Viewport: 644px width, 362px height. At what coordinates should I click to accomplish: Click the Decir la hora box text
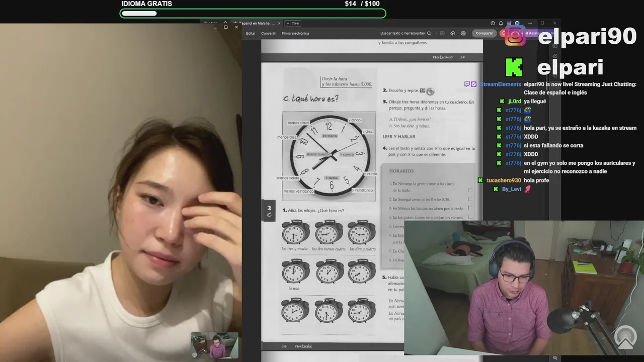tap(347, 81)
